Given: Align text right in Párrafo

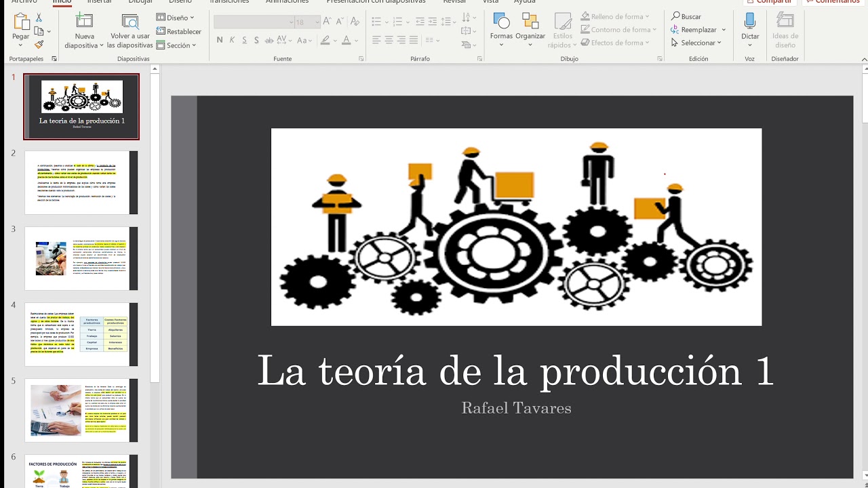Looking at the screenshot, I should pos(401,41).
